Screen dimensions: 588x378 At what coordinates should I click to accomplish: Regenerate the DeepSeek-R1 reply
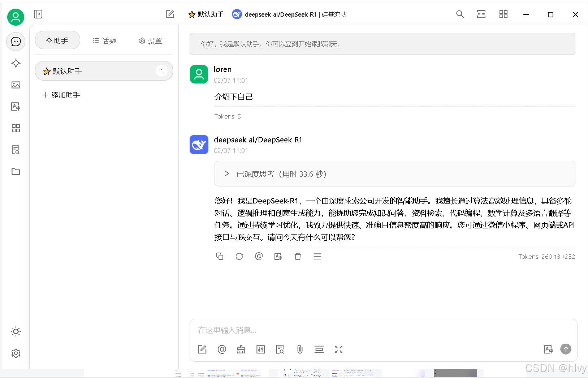tap(239, 256)
